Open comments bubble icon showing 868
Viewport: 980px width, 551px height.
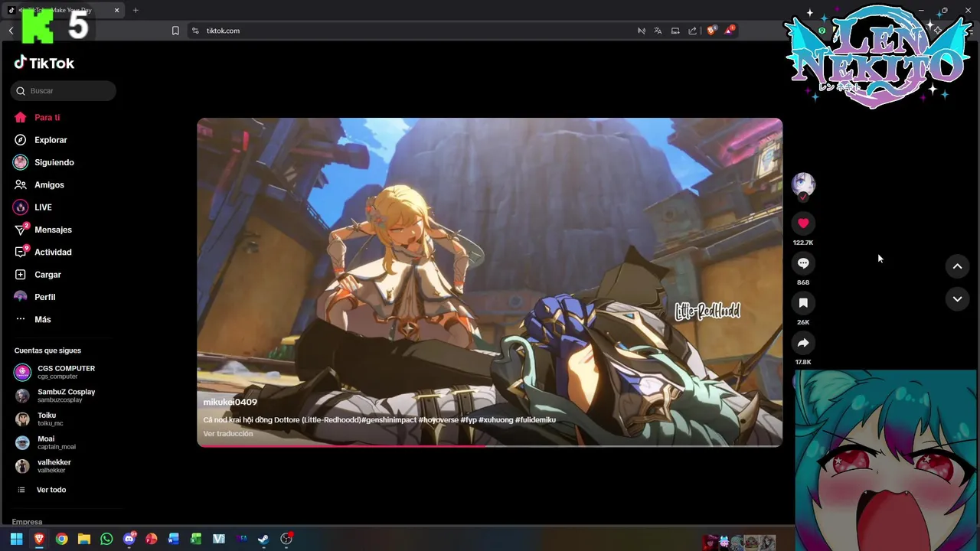coord(803,263)
